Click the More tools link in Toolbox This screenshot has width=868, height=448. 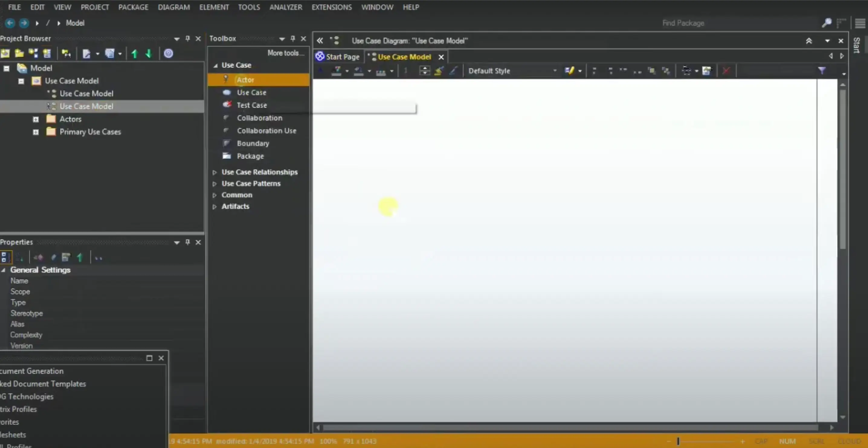286,53
